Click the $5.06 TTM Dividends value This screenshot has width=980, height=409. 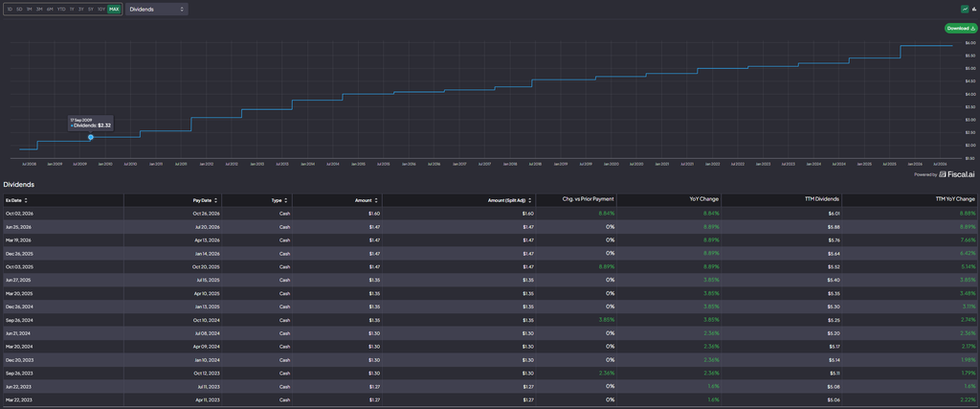tap(835, 399)
